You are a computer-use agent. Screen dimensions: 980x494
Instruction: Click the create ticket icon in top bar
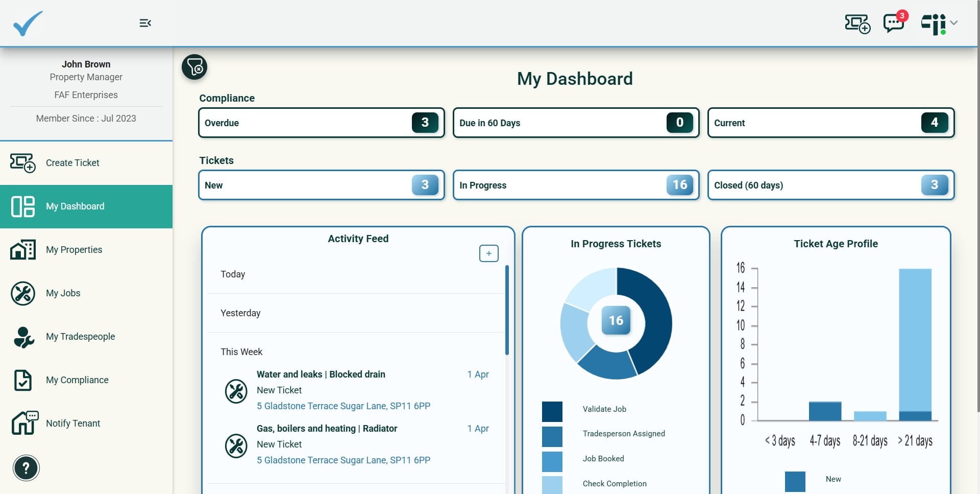tap(857, 23)
